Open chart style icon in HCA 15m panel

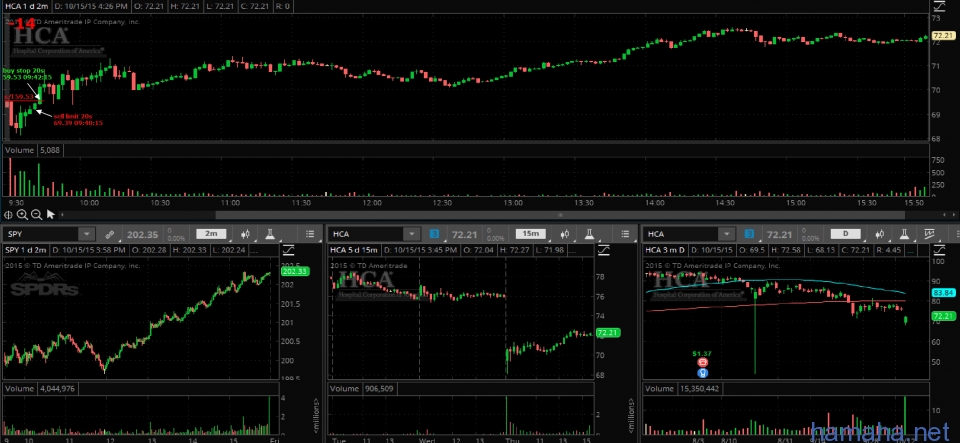tap(566, 234)
